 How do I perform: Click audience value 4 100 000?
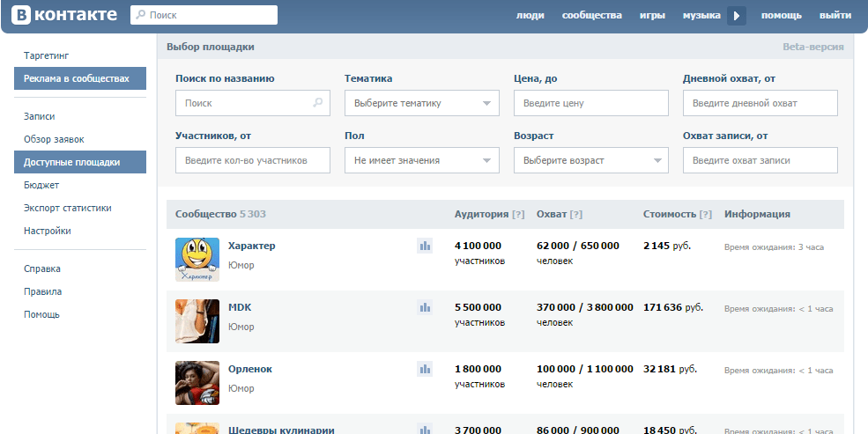tap(478, 246)
